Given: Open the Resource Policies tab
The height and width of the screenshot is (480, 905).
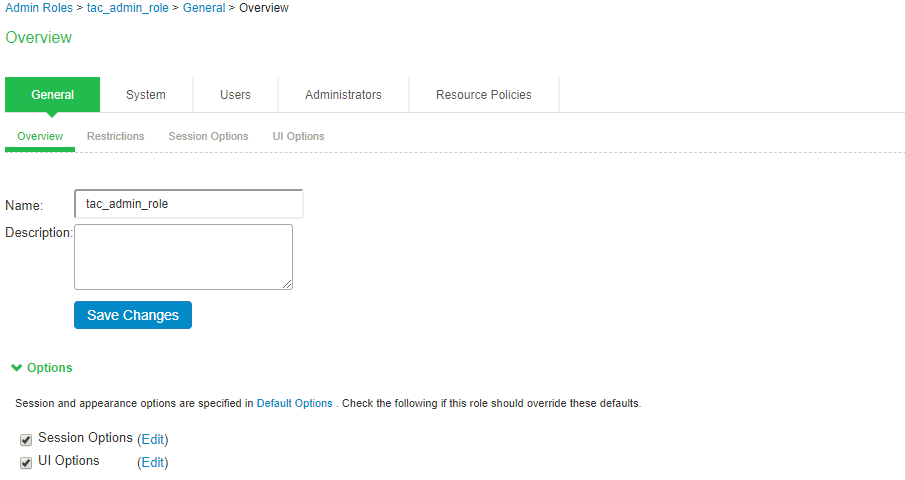Looking at the screenshot, I should click(484, 95).
